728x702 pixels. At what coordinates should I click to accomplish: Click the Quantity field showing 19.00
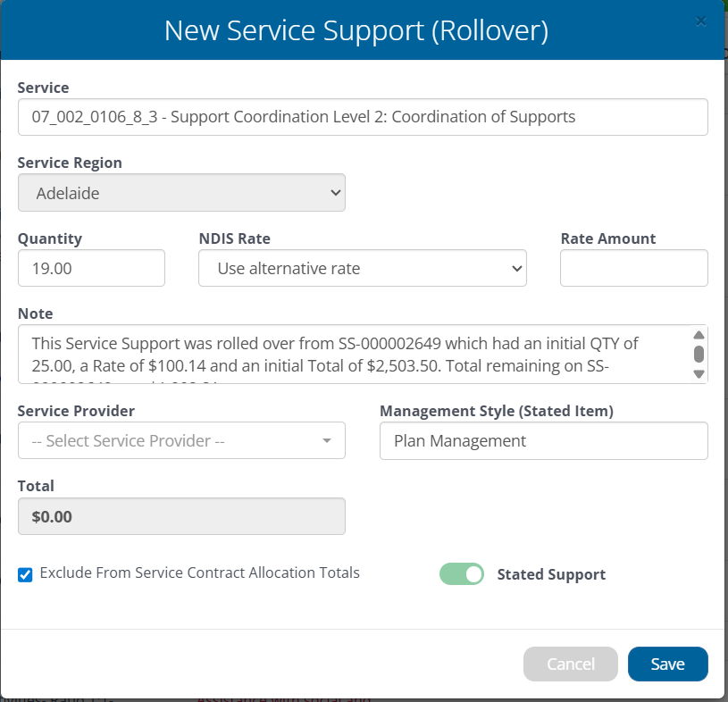click(x=91, y=268)
